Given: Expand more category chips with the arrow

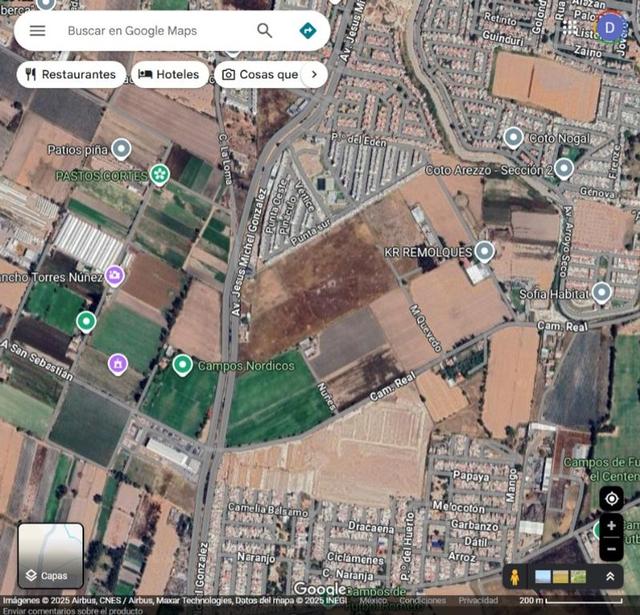Looking at the screenshot, I should tap(314, 74).
